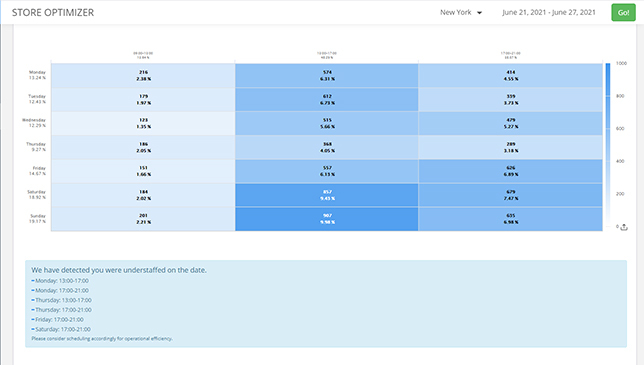Screen dimensions: 644x365
Task: Select the Saturday 09:00-13:00 cell showing 184
Action: (x=143, y=195)
